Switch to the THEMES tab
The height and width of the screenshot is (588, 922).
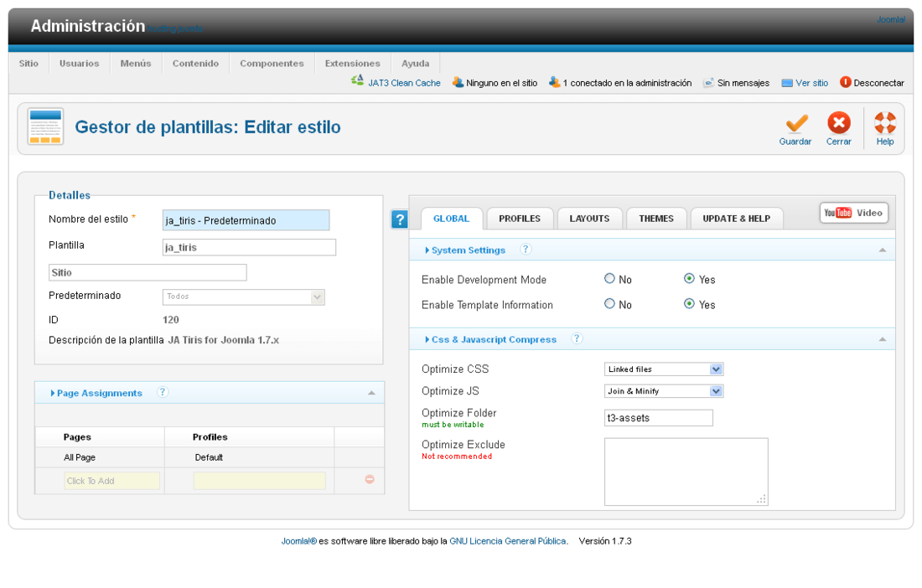tap(656, 219)
